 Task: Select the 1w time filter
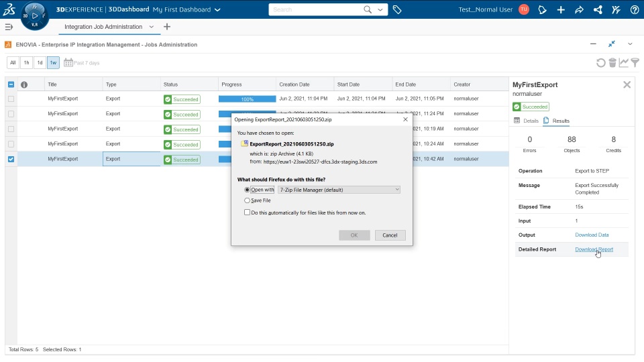53,63
